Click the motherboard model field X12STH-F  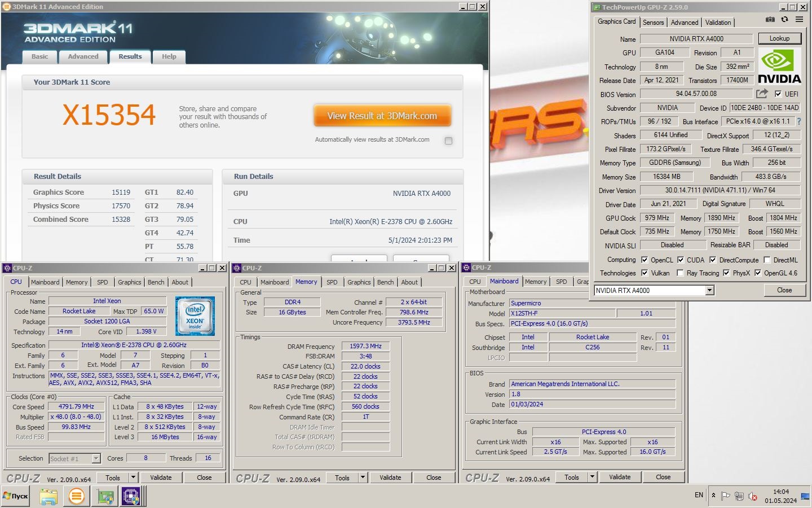click(x=562, y=313)
